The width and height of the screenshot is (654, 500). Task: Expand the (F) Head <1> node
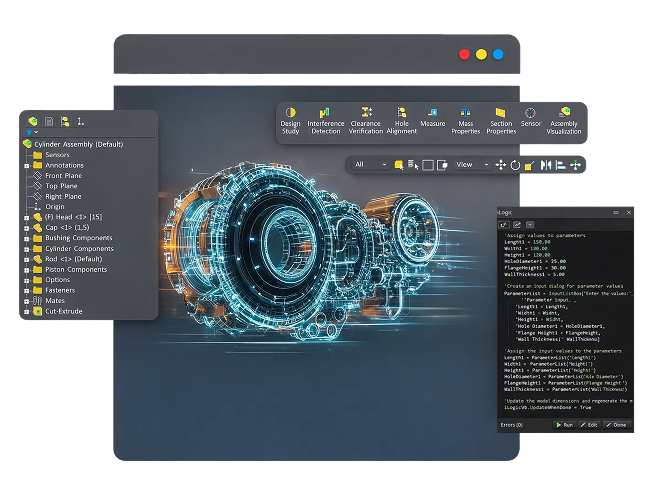coord(27,218)
